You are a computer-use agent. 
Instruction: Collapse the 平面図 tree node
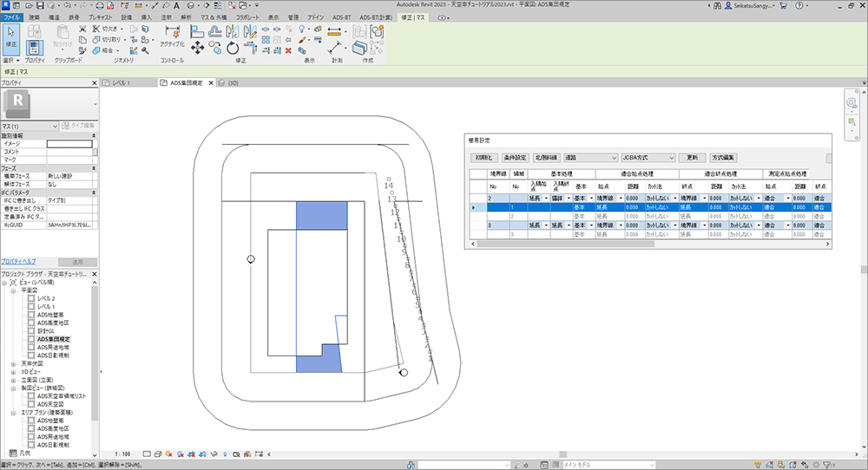[x=14, y=290]
